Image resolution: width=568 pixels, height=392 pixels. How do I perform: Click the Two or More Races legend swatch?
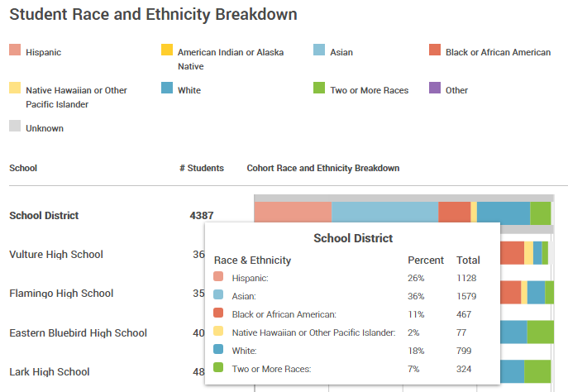pyautogui.click(x=319, y=89)
